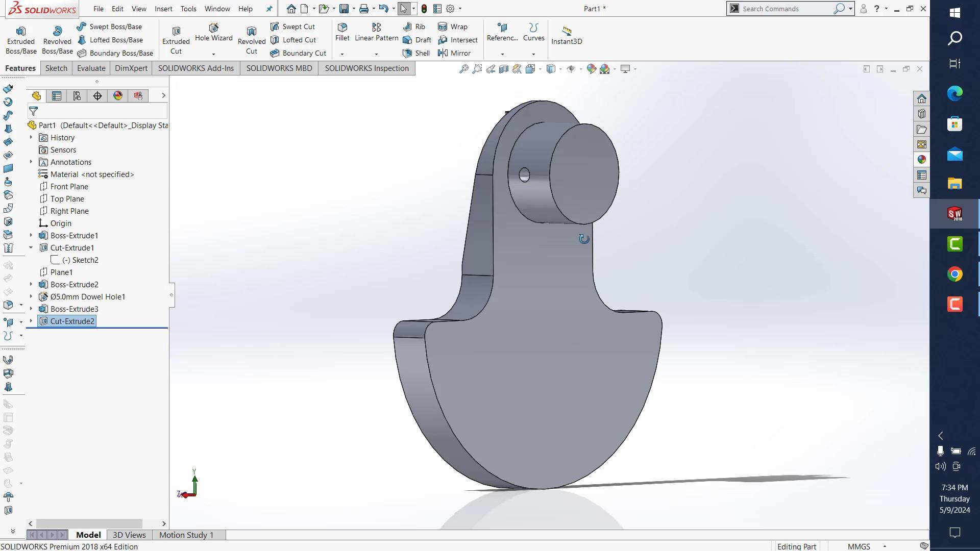Toggle Instant3D mode
980x551 pixels.
click(566, 35)
